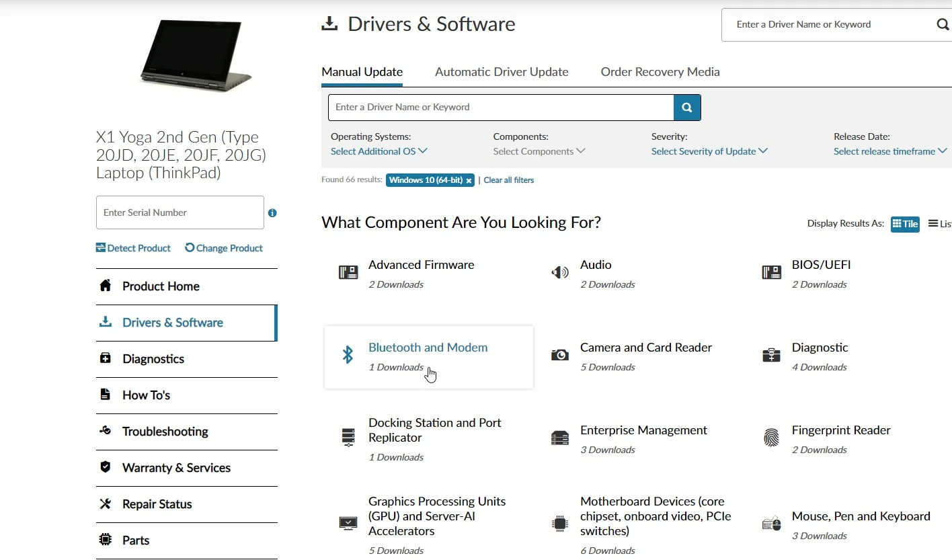952x560 pixels.
Task: Click the top-right keyword search magnifier
Action: pyautogui.click(x=943, y=25)
